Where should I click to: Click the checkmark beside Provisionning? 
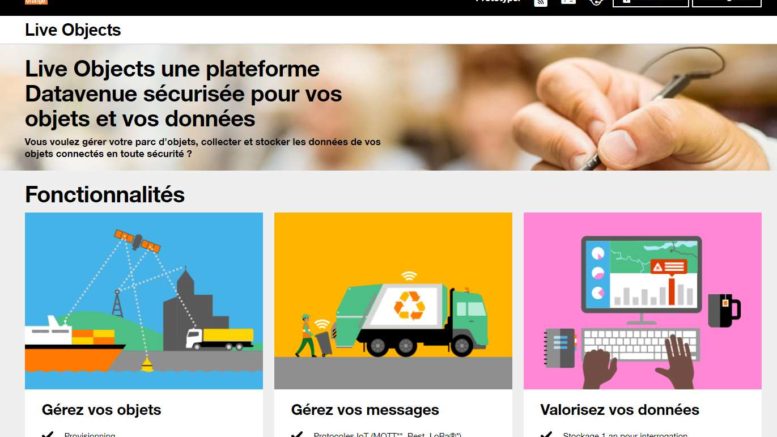48,435
